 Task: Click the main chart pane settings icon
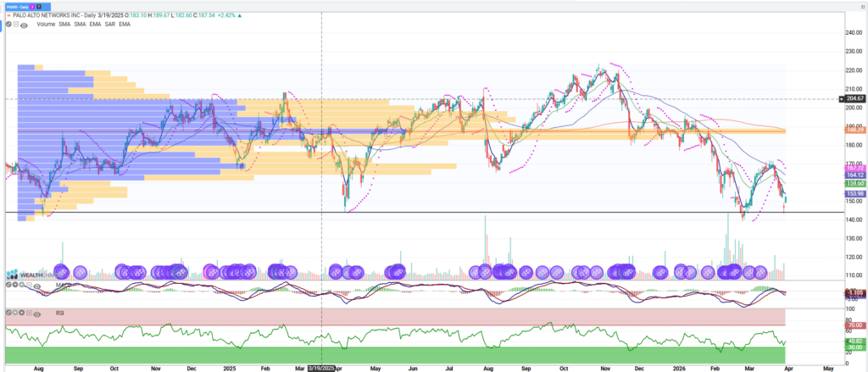click(8, 25)
